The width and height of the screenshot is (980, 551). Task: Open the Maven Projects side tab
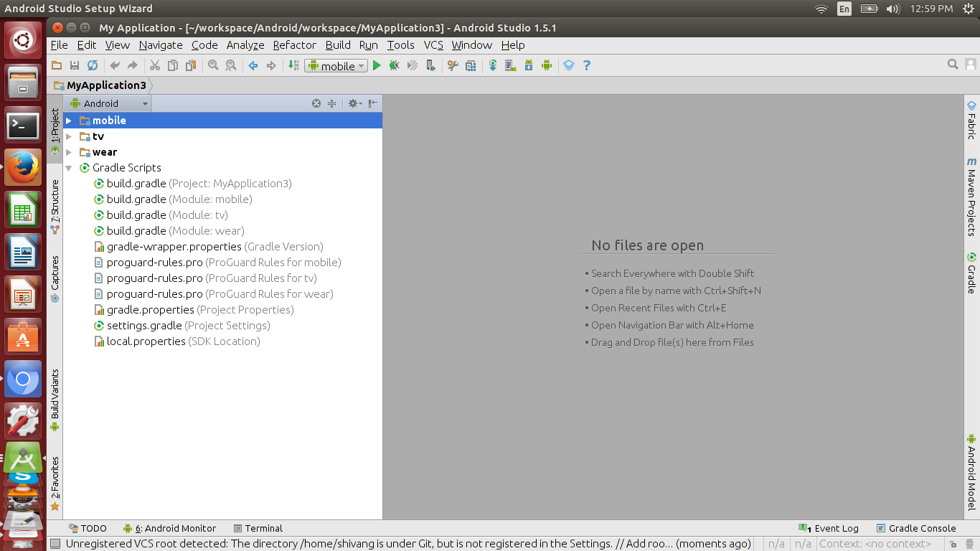(971, 197)
